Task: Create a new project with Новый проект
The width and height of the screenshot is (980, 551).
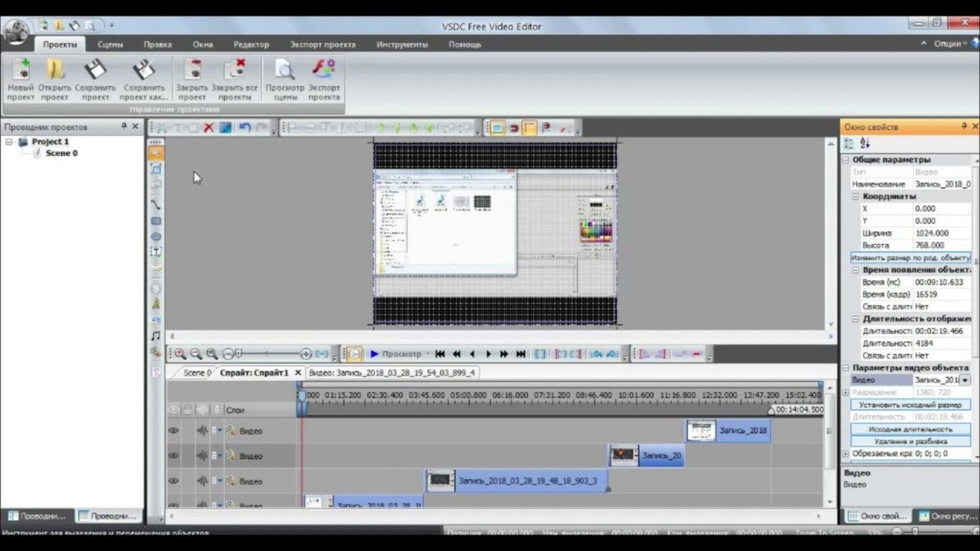Action: tap(21, 80)
